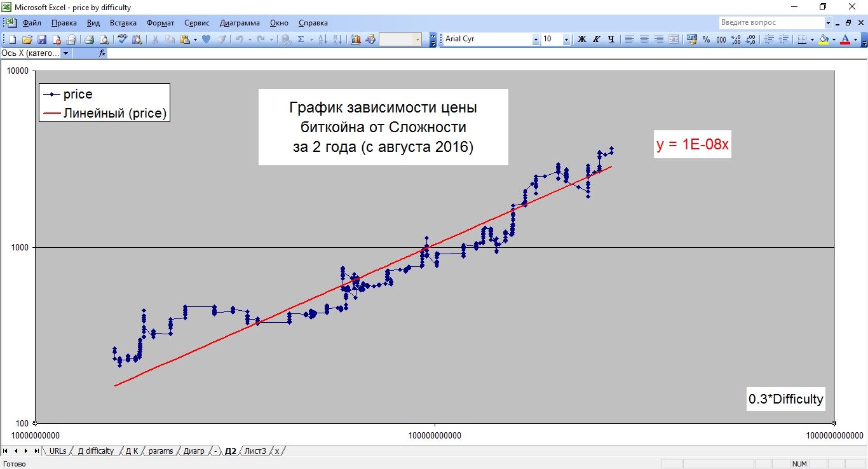Click the fx insert function button
The image size is (868, 469).
point(102,53)
